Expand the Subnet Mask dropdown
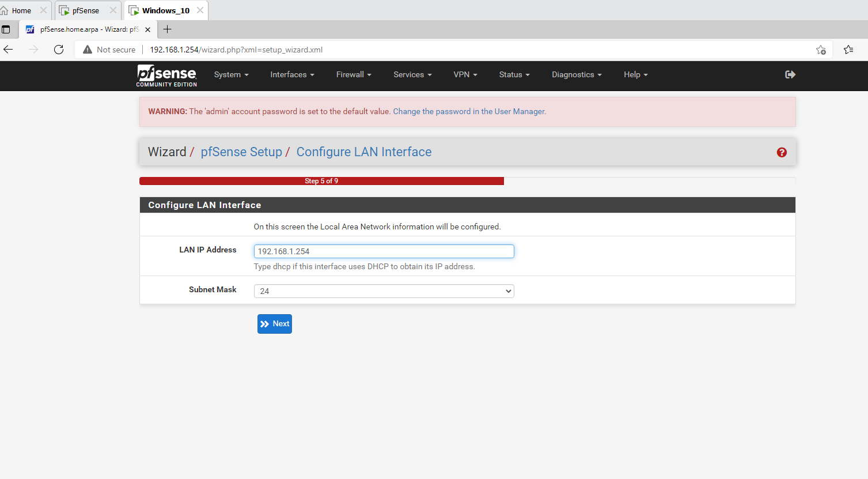The height and width of the screenshot is (479, 868). click(384, 291)
